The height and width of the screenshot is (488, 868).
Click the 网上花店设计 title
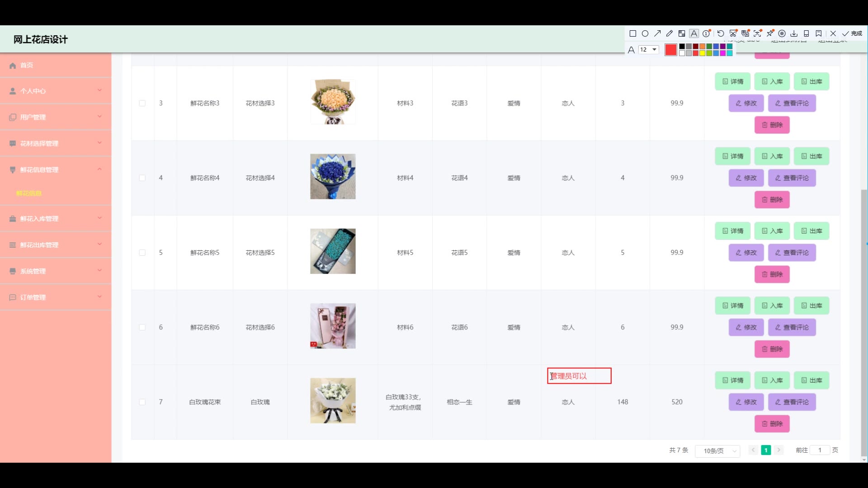[x=41, y=40]
